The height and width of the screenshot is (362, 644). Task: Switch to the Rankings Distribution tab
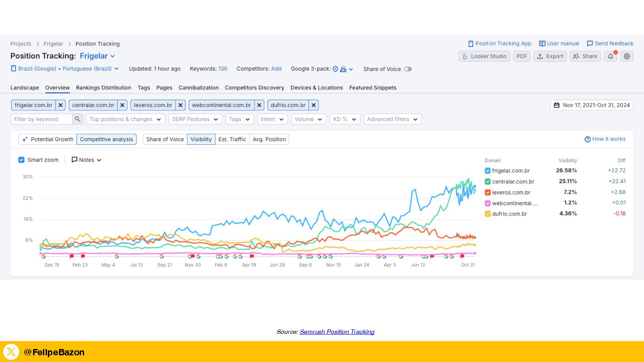point(104,88)
